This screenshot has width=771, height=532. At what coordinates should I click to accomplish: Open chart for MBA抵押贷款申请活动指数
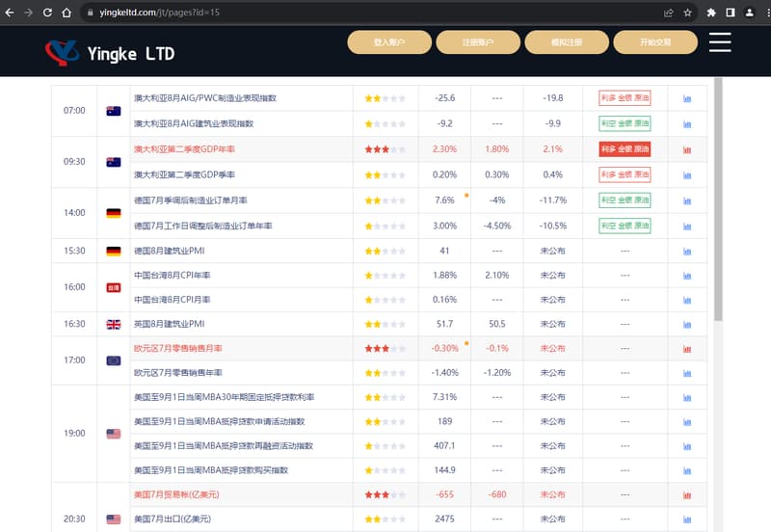pos(687,422)
